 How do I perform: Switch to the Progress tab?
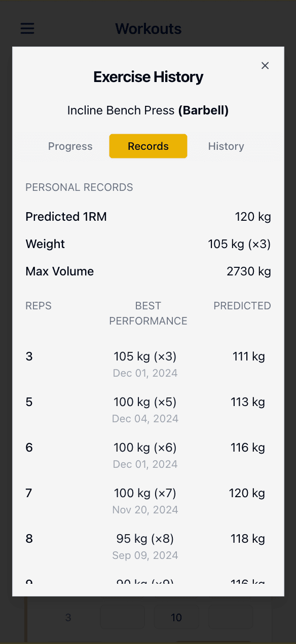tap(70, 146)
